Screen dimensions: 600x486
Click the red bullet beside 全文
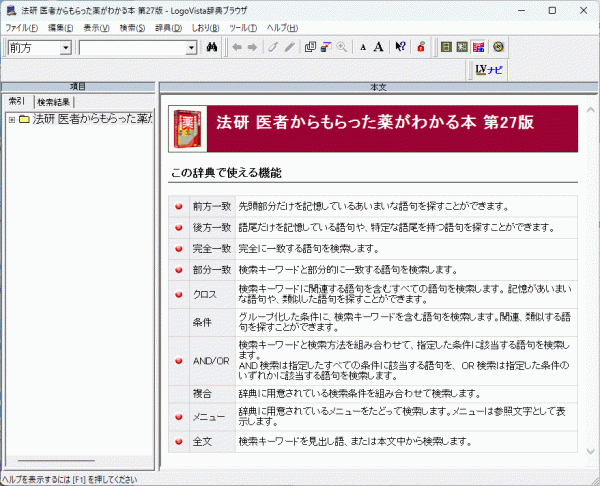pos(179,442)
